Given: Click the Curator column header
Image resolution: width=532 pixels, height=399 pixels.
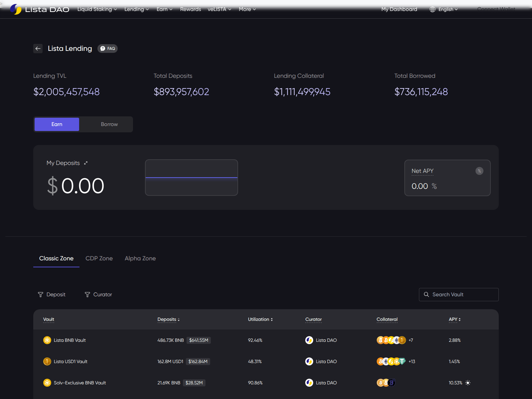Looking at the screenshot, I should coord(314,320).
